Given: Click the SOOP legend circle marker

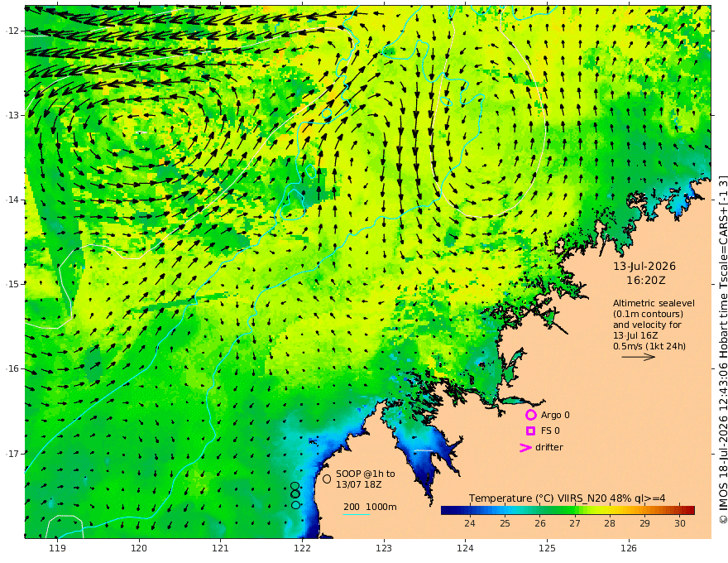Looking at the screenshot, I should click(x=327, y=479).
